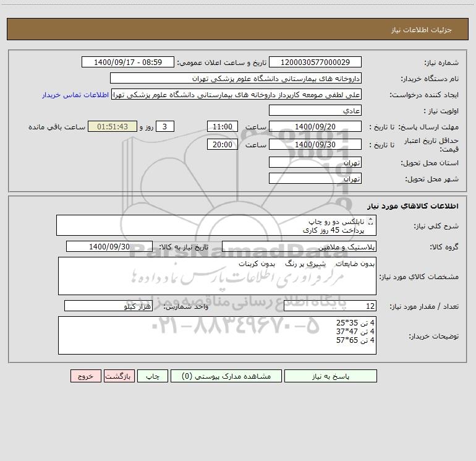
Task: Click the استان محل تحویل field تهران
Action: pos(315,163)
